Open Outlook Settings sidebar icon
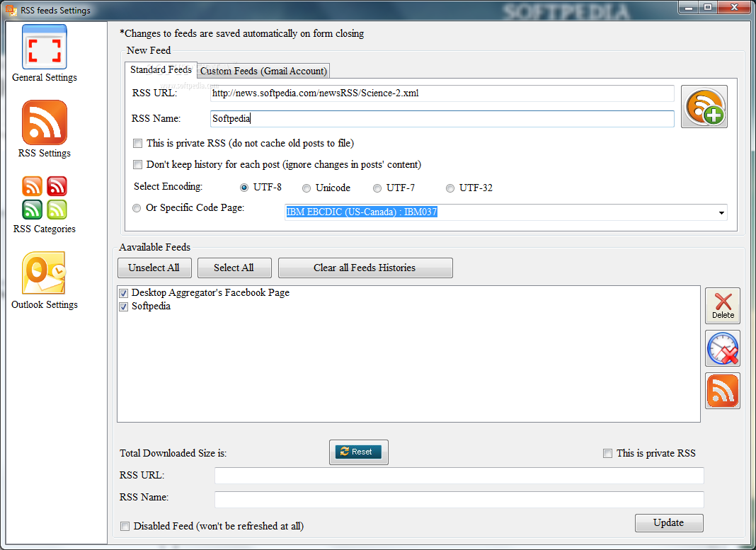756x550 pixels. pos(45,273)
